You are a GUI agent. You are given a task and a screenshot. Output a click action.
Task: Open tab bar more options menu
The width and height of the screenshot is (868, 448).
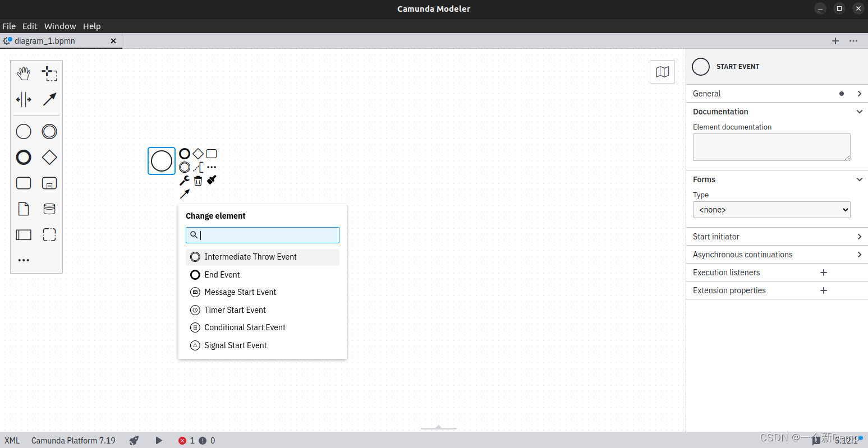(x=853, y=41)
